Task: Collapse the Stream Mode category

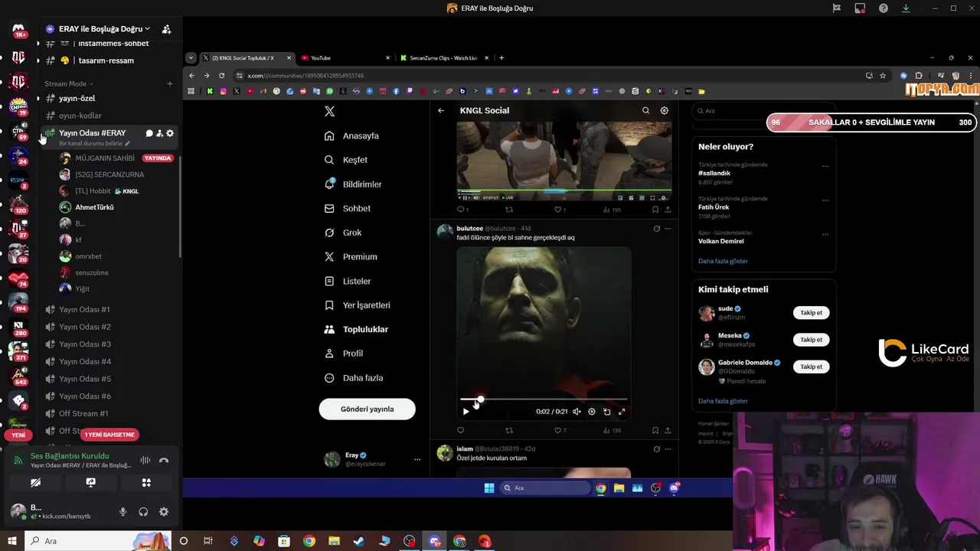Action: click(69, 83)
